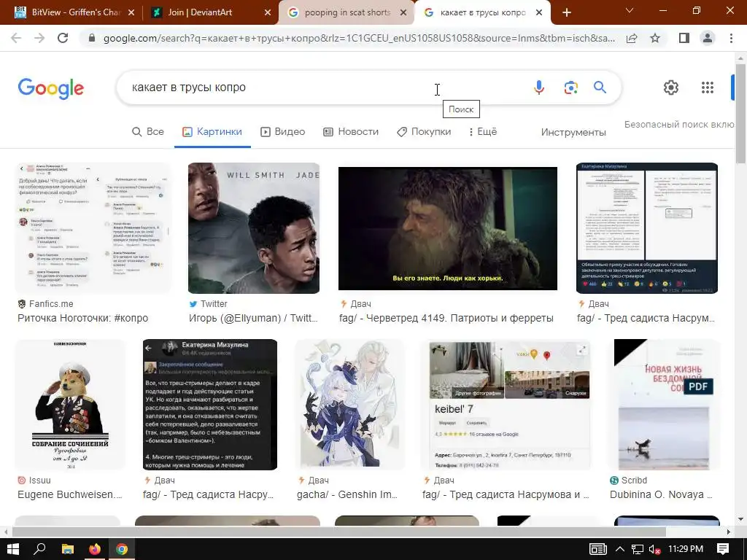The height and width of the screenshot is (560, 747).
Task: Click the magnifier search button
Action: 600,87
